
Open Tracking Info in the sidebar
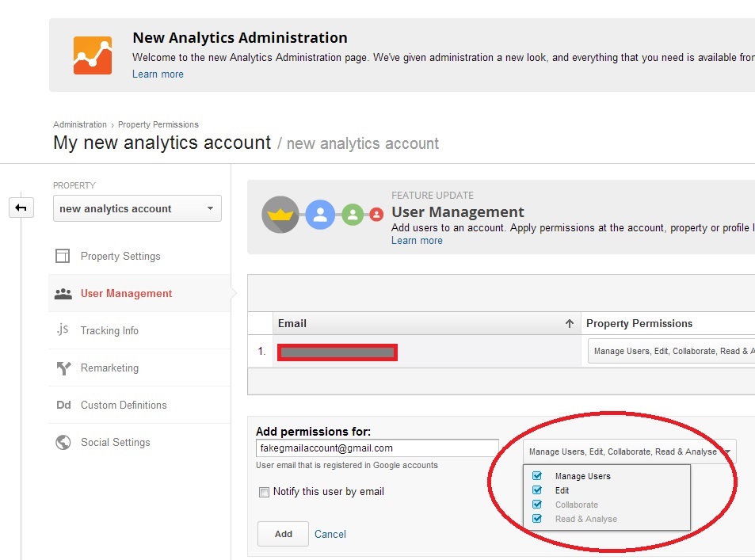click(109, 330)
